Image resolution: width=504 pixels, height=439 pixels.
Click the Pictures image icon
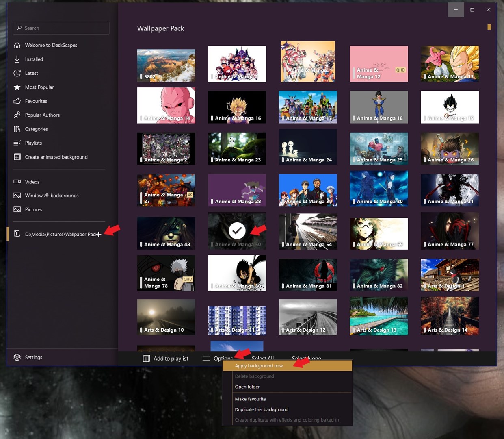point(17,209)
